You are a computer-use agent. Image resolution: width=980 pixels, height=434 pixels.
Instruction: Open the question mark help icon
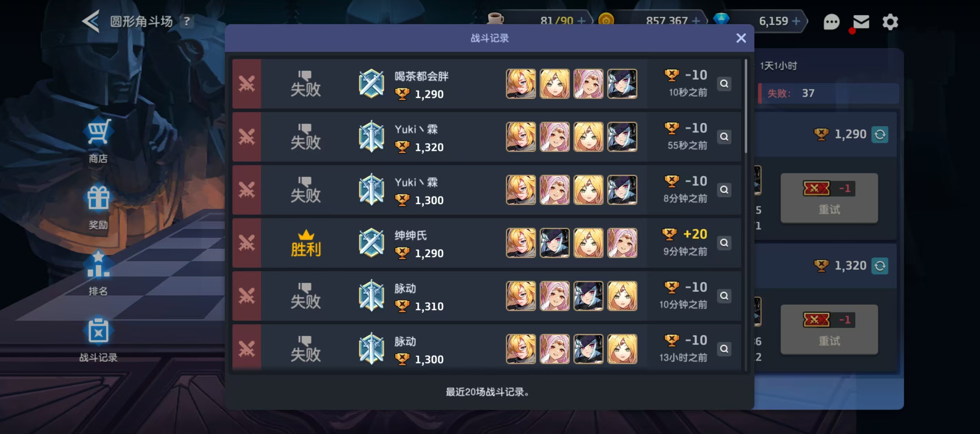tap(186, 21)
